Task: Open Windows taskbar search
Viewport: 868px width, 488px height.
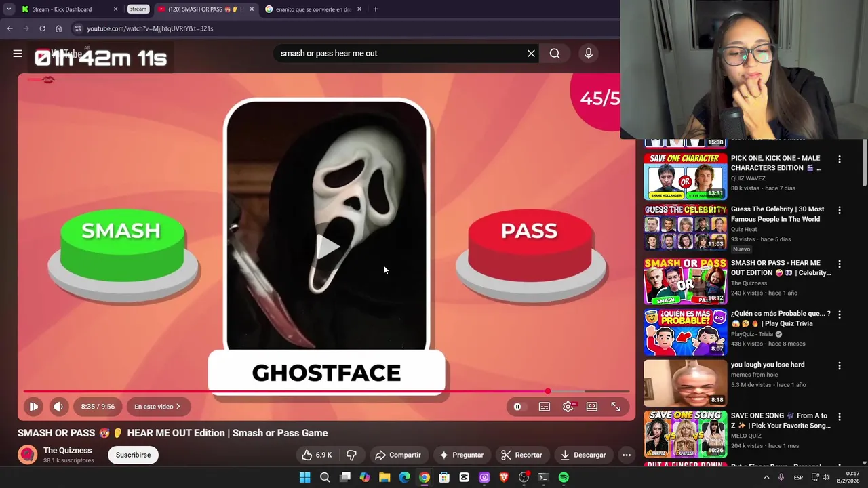Action: 325,477
